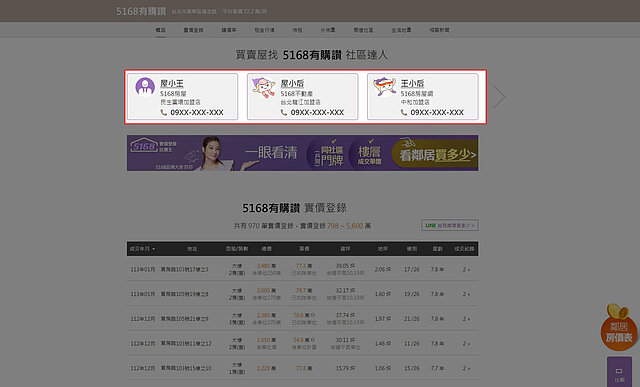Click address 寶興路105號19樓之8
640x387 pixels.
[x=184, y=294]
